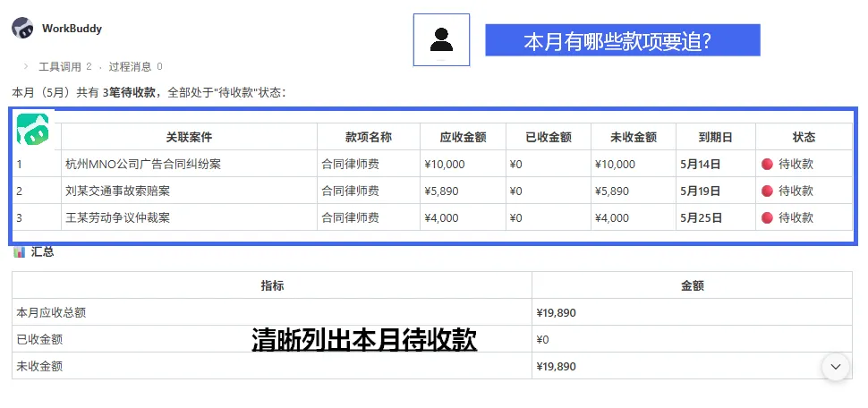This screenshot has width=868, height=408.
Task: Click the ¥0 received amount in 刘某 row
Action: point(516,191)
